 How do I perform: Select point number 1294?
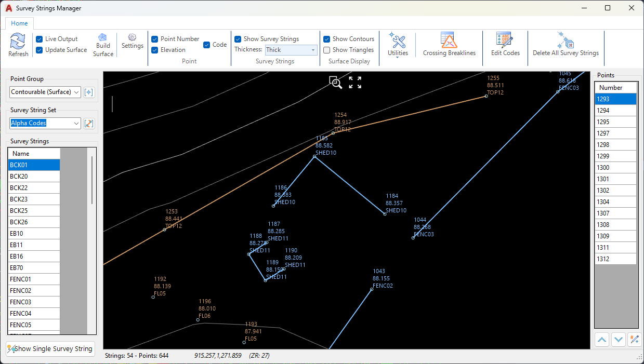(x=616, y=111)
